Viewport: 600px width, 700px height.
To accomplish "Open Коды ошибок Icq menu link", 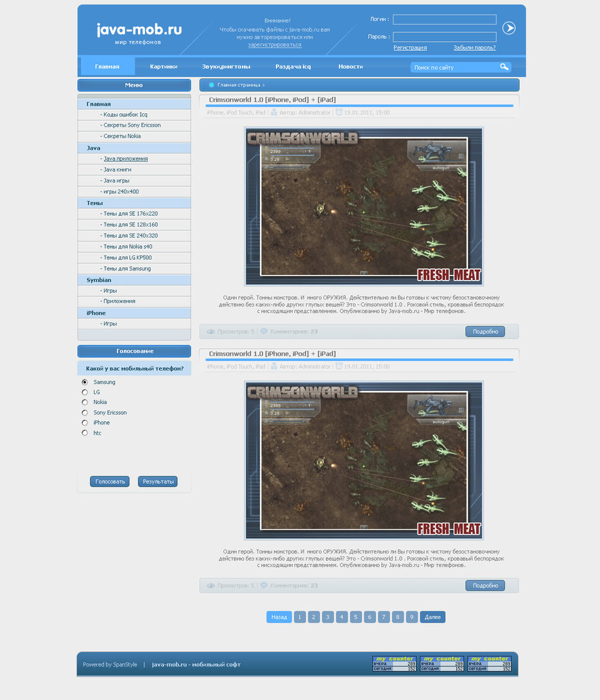I will (x=125, y=115).
